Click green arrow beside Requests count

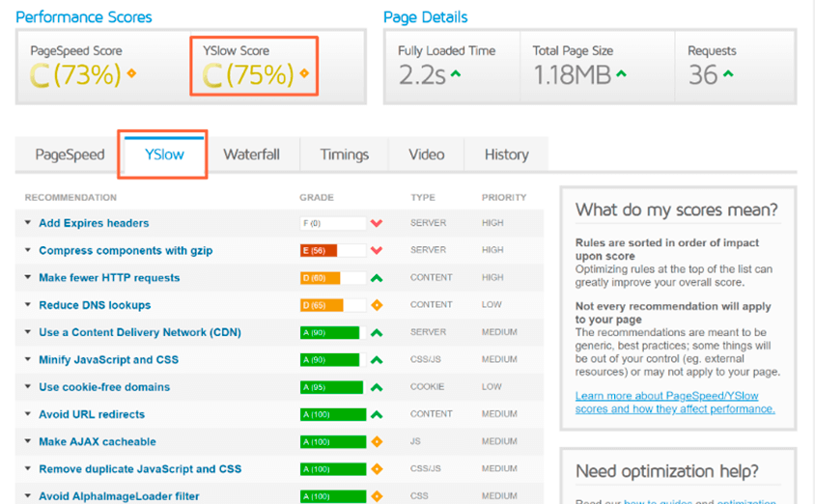point(728,73)
